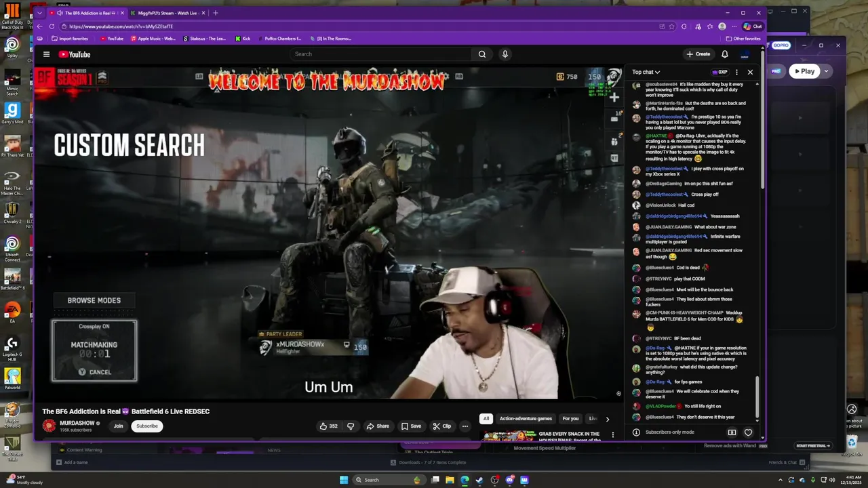Show hidden system tray icons
Image resolution: width=868 pixels, height=488 pixels.
[781, 480]
